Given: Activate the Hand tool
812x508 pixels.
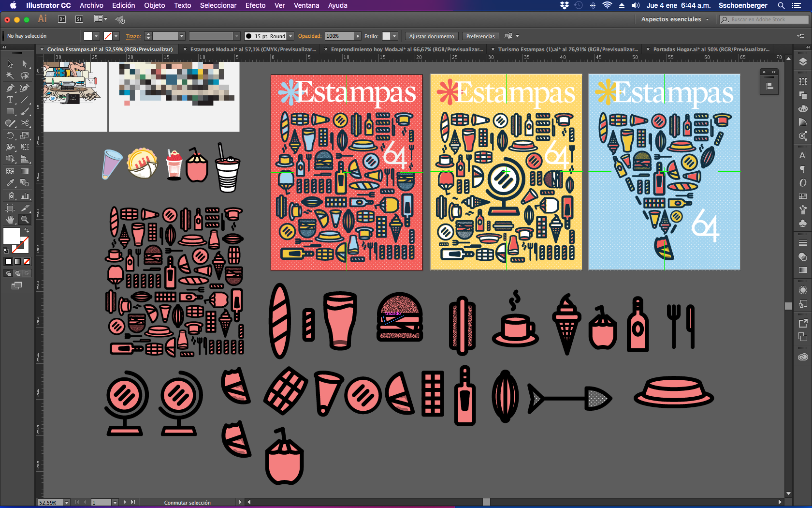Looking at the screenshot, I should coord(10,220).
